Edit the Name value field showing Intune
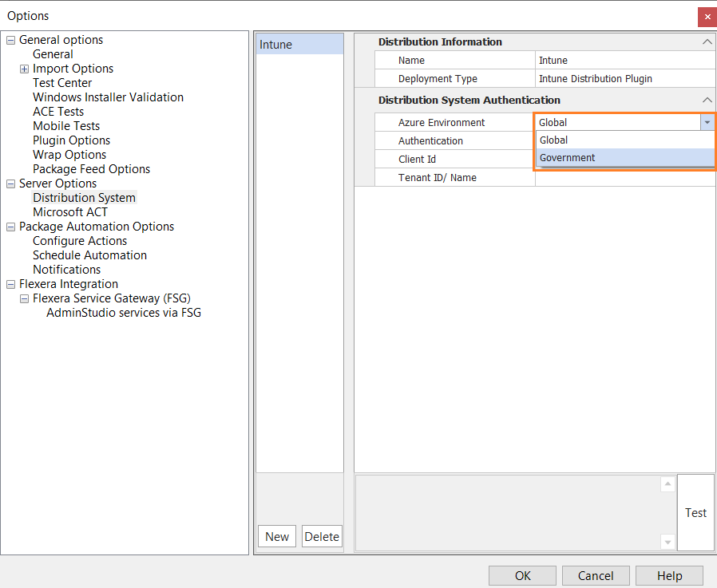Screen dimensions: 717x588 (x=625, y=61)
